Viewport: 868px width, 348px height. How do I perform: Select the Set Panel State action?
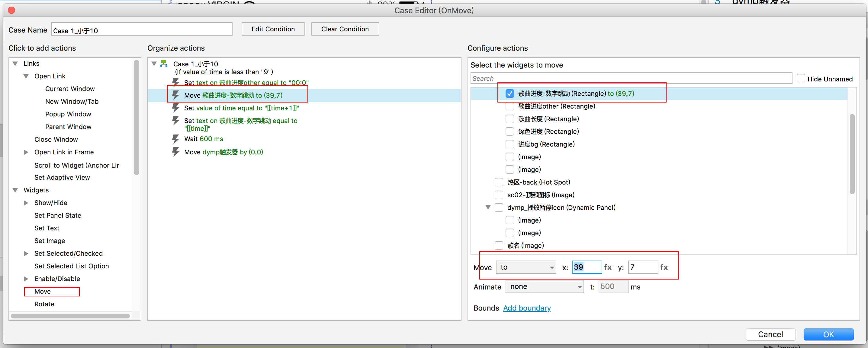pos(58,215)
